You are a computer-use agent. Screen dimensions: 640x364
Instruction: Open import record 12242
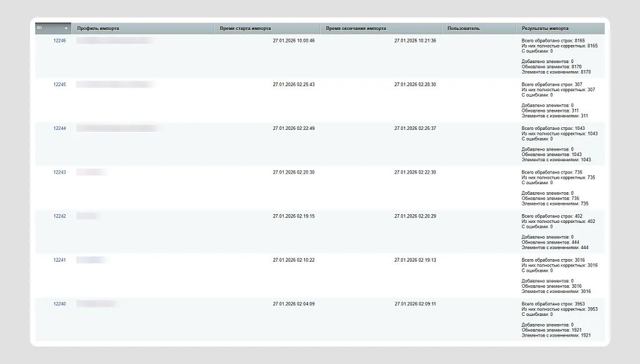coord(59,216)
